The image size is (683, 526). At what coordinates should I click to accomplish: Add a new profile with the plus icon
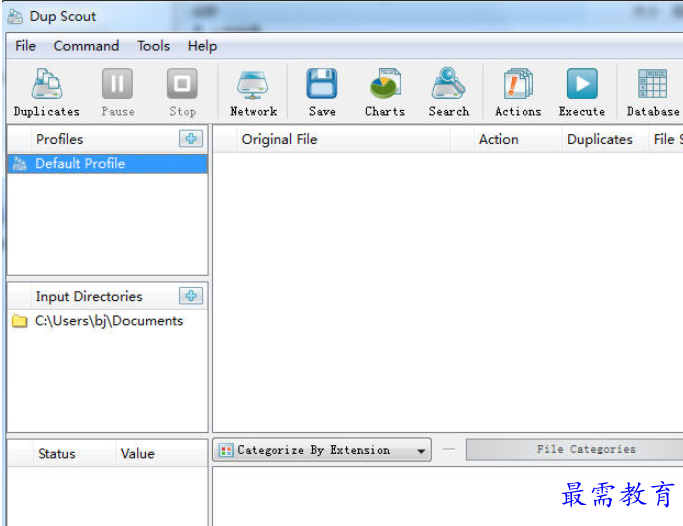[191, 139]
